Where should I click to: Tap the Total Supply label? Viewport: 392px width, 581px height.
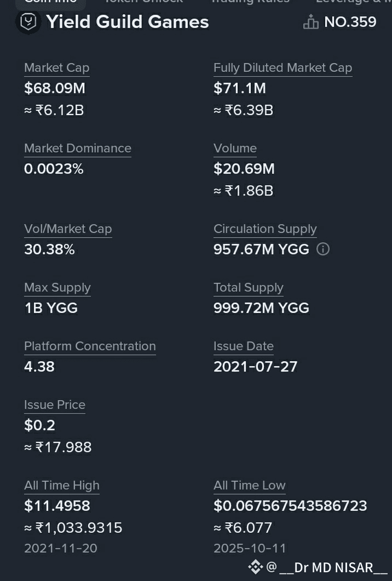click(249, 288)
